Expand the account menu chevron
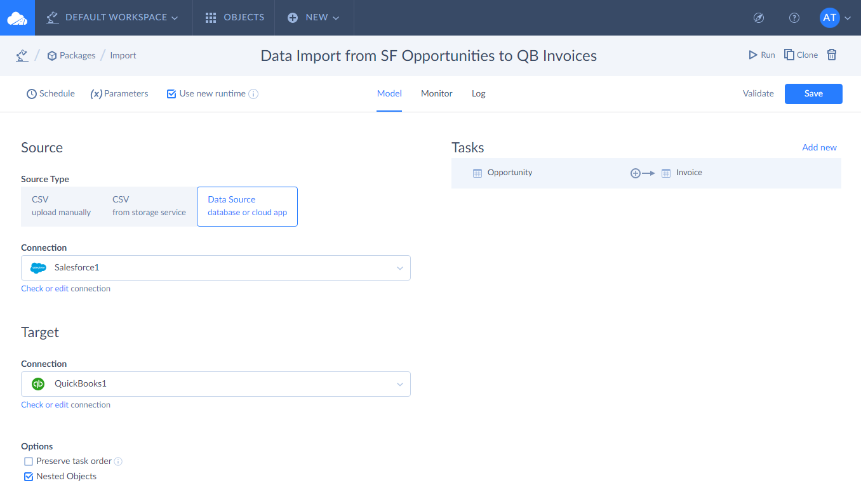 coord(848,18)
